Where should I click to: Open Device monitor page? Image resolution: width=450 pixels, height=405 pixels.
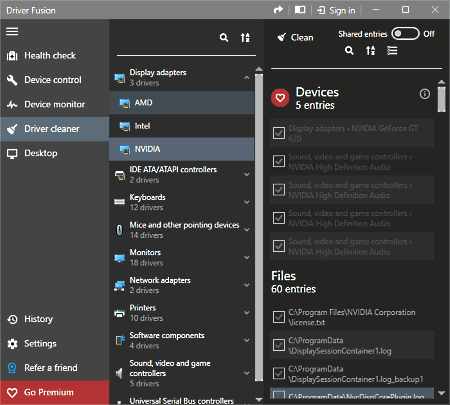(54, 104)
